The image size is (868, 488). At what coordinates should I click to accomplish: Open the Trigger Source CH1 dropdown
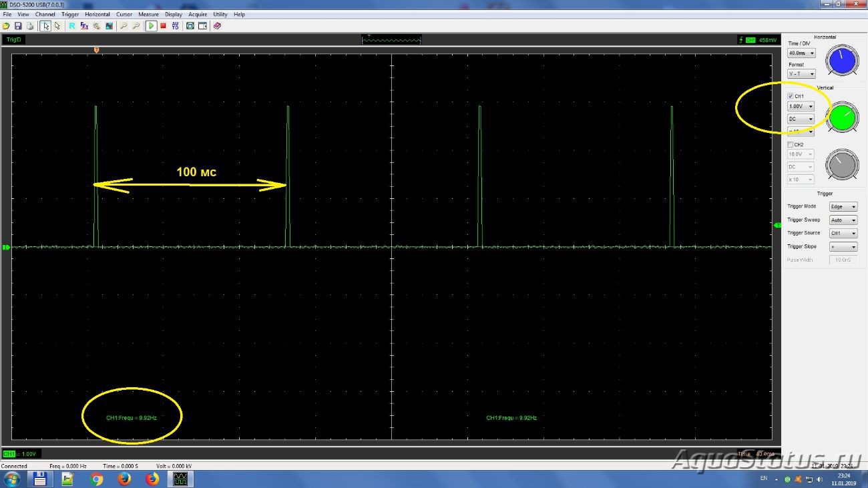(x=843, y=234)
